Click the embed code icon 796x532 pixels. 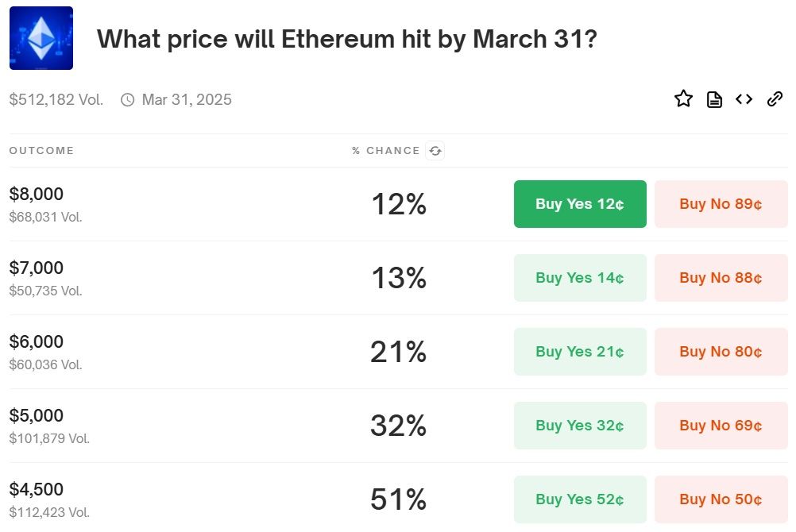click(744, 99)
